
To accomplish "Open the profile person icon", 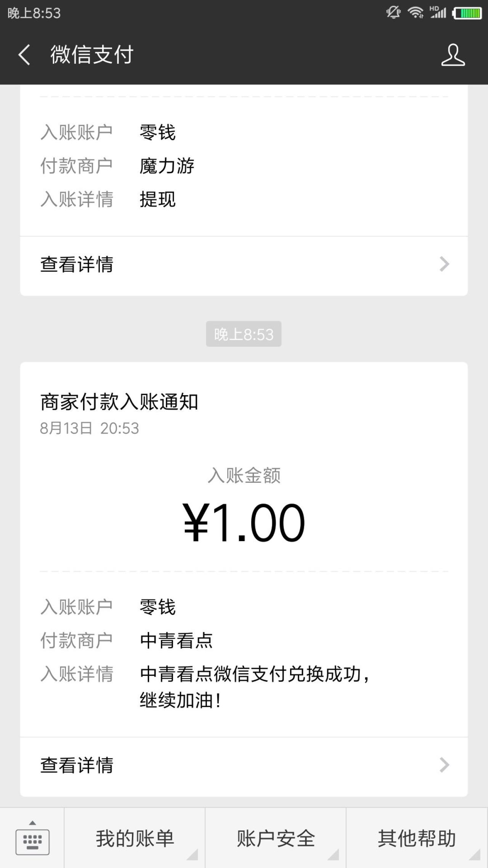I will click(453, 55).
